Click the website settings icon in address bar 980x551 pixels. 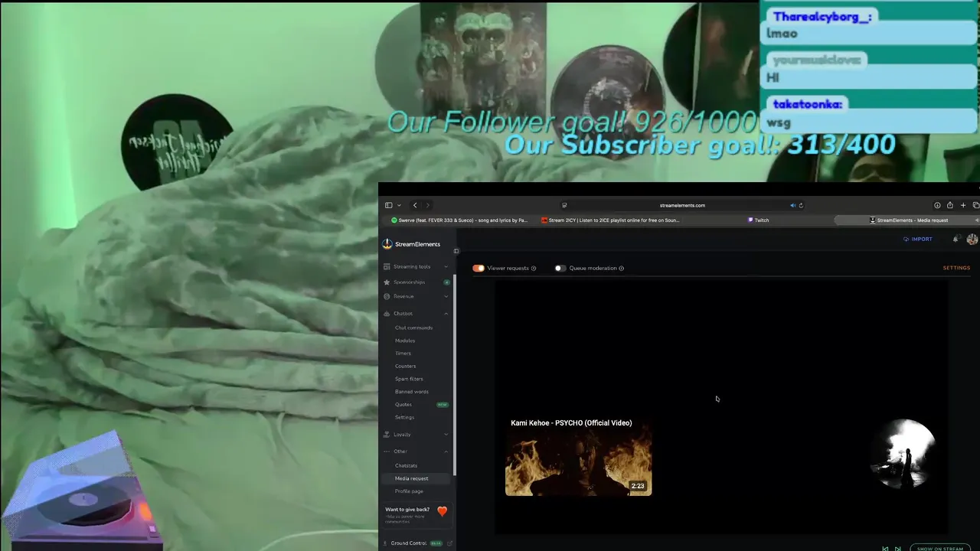click(564, 205)
